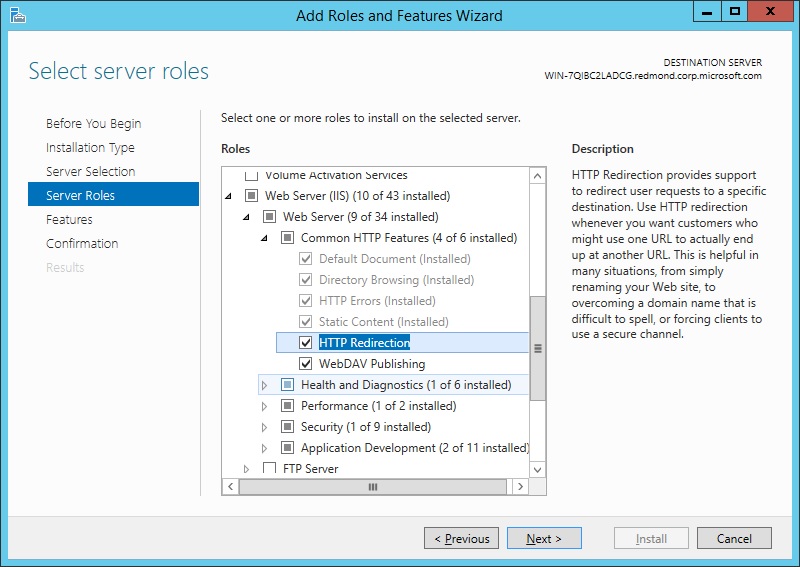Go to the Features wizard step
Screen dimensions: 800x567
(69, 220)
